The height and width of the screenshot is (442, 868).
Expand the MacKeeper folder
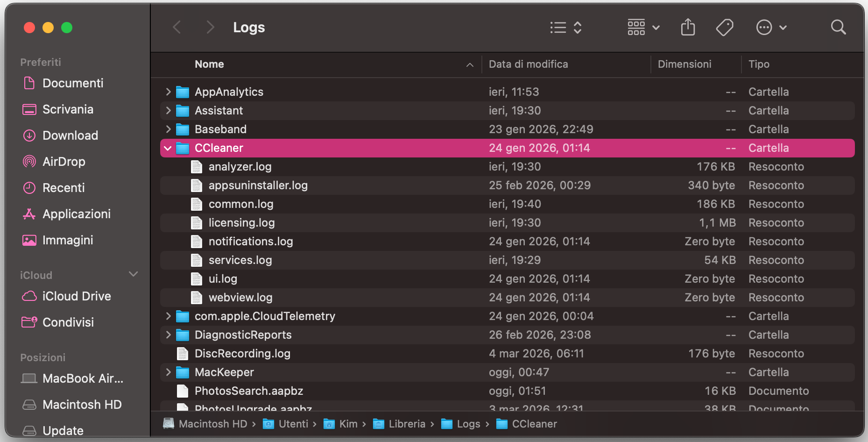click(168, 372)
